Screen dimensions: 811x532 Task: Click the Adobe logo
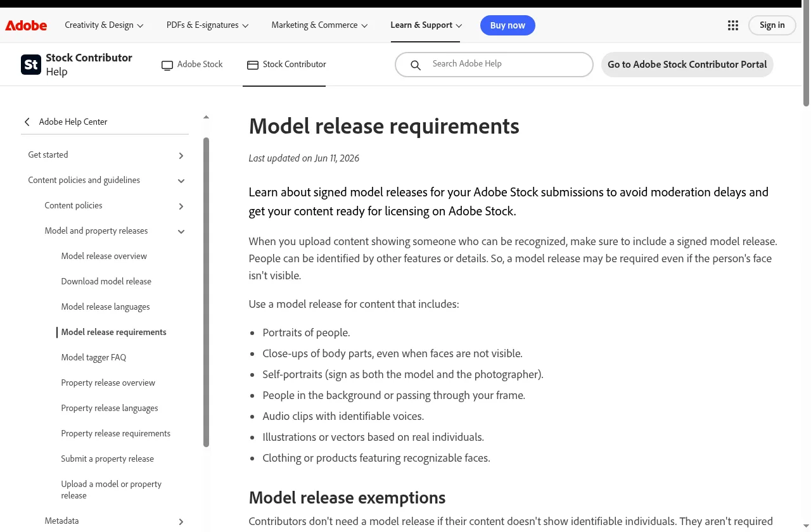[x=26, y=25]
